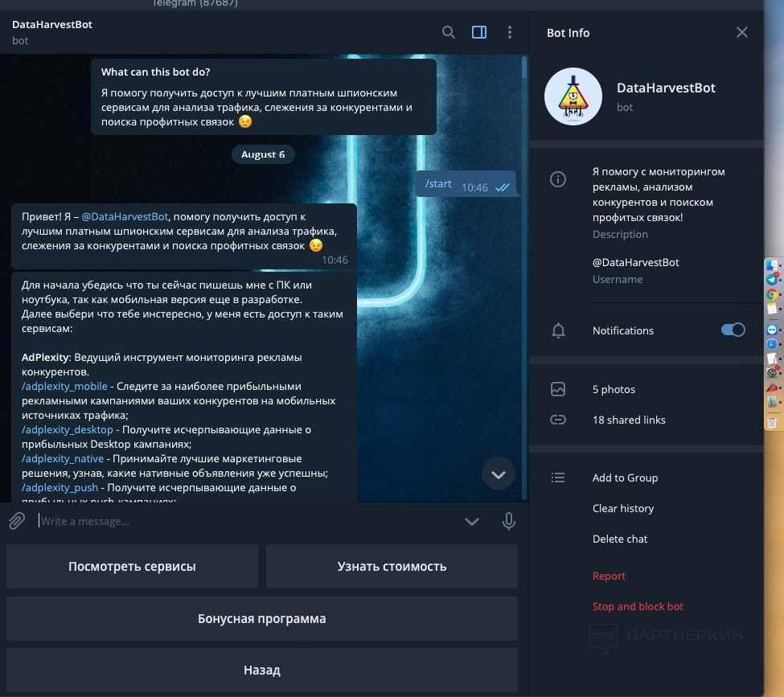Open Trash from the dock

(772, 422)
